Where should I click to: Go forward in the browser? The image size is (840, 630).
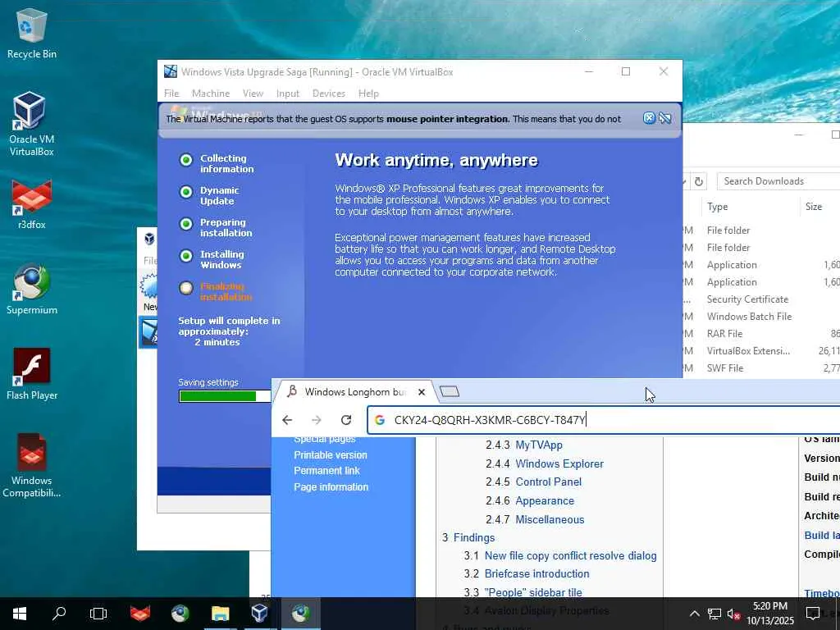tap(317, 420)
